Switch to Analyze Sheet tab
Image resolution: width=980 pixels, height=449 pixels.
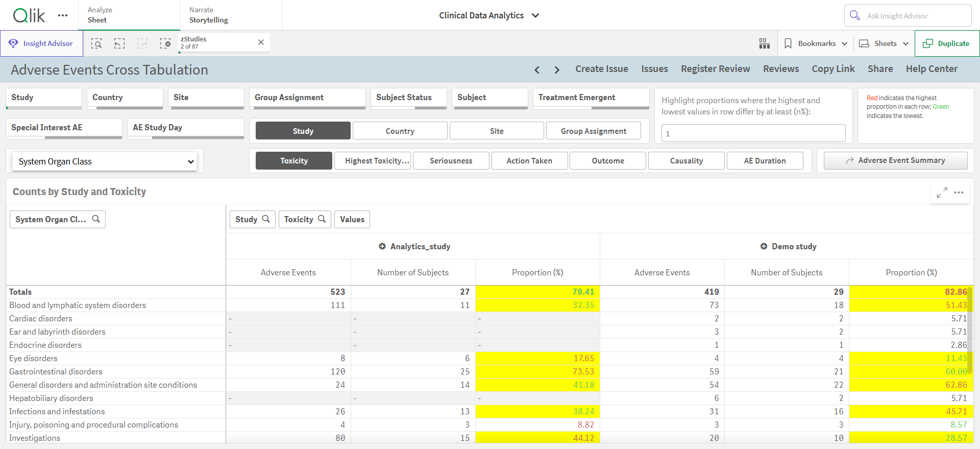(x=129, y=15)
